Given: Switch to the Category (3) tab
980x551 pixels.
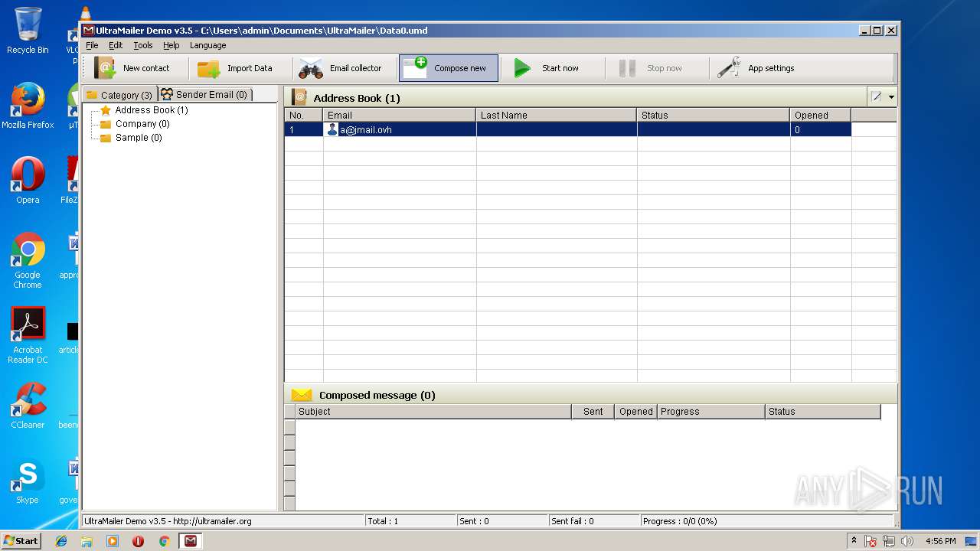Looking at the screenshot, I should (119, 95).
